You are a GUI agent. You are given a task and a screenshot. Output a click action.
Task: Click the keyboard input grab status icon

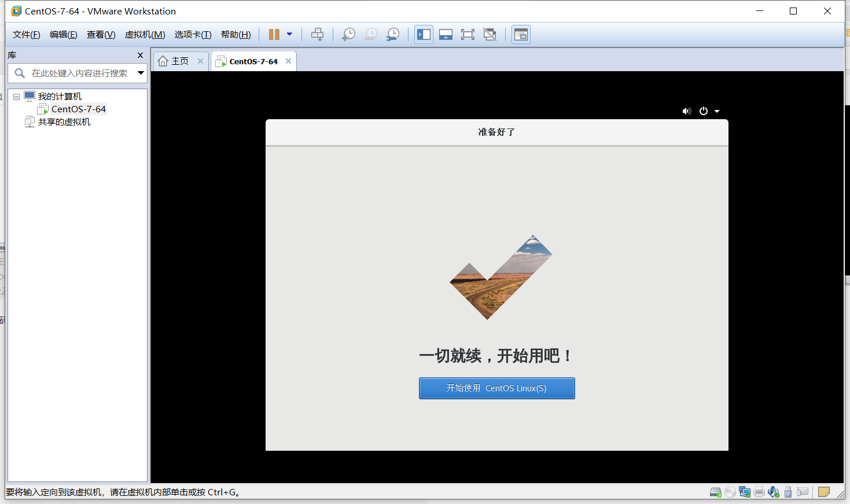[x=803, y=492]
